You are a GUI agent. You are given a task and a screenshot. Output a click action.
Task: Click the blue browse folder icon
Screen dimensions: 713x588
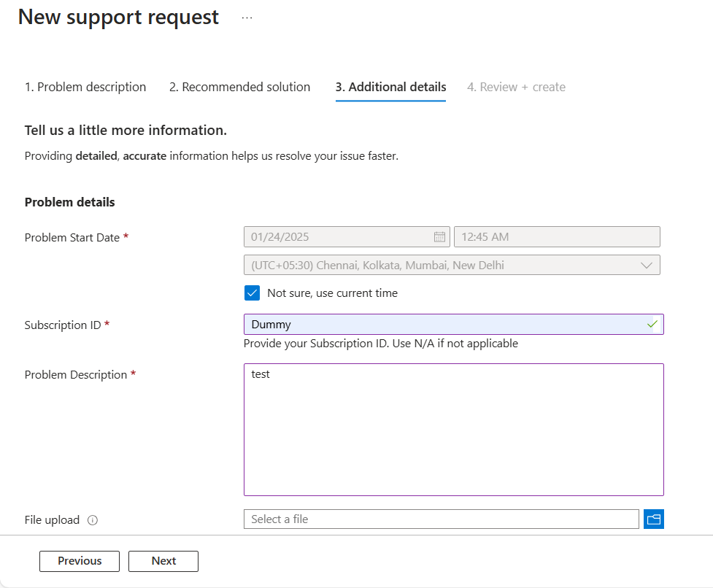[653, 519]
